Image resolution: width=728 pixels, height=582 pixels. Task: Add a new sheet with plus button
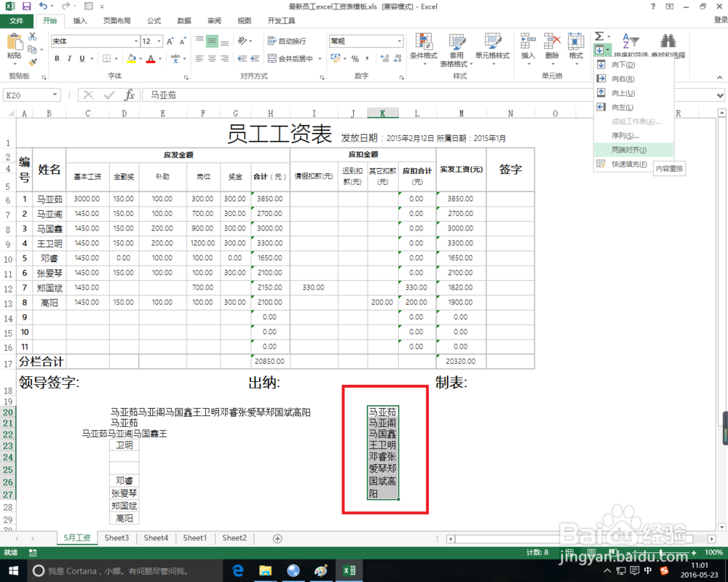(x=277, y=538)
